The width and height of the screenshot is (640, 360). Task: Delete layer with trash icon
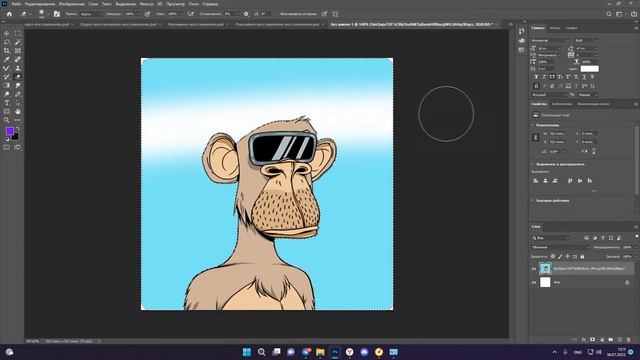(x=629, y=340)
